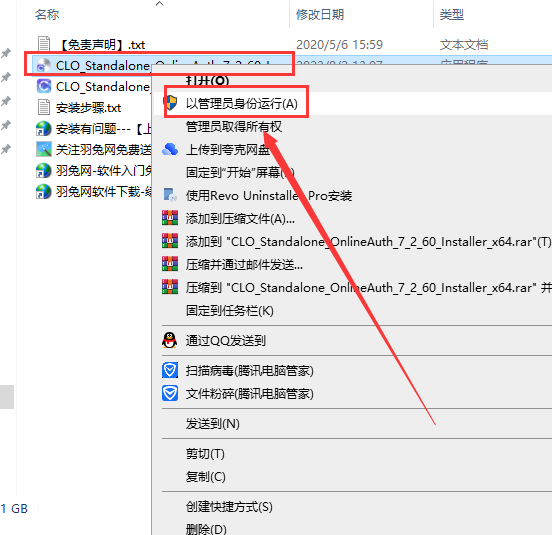Click the globe icon of 羽兔网软件下载 shortcut
The width and height of the screenshot is (552, 535).
44,191
